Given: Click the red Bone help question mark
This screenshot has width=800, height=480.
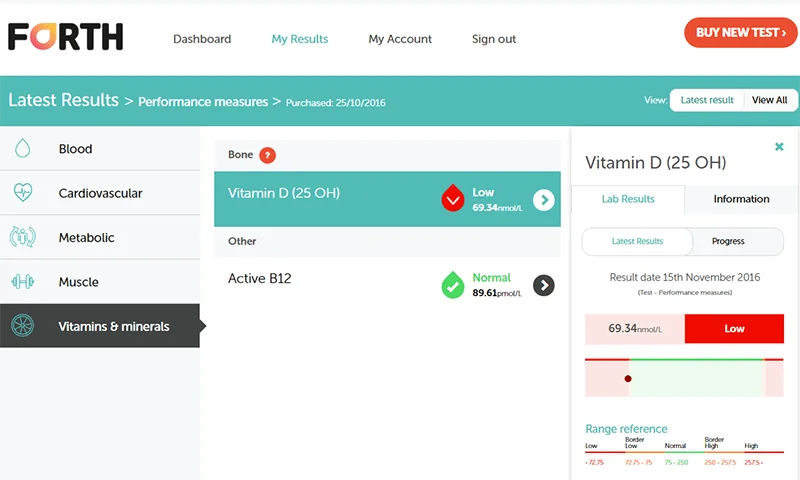Looking at the screenshot, I should 267,155.
